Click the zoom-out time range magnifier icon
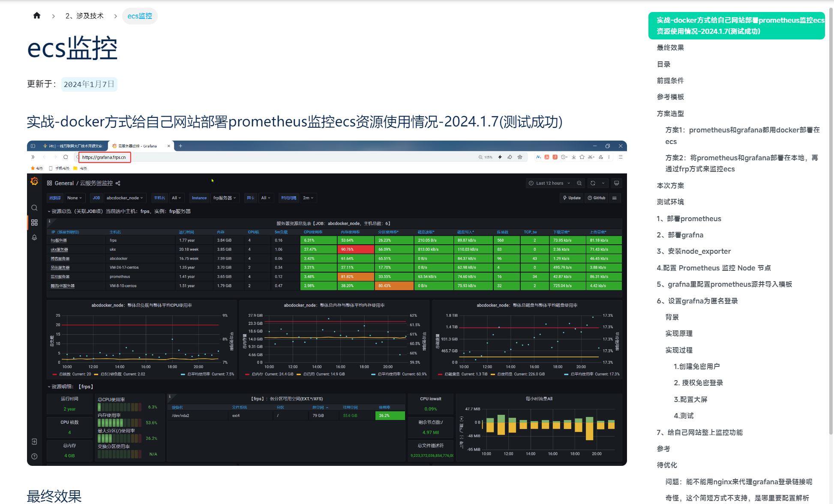 579,183
